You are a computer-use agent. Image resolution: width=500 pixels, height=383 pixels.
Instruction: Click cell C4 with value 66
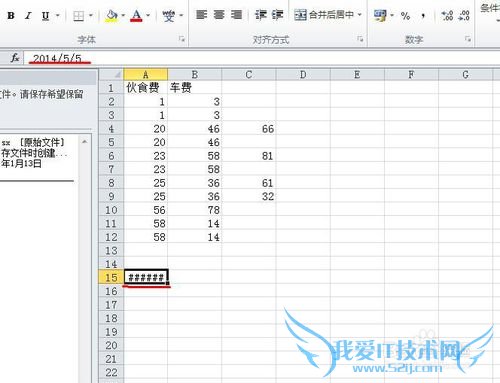pos(249,129)
